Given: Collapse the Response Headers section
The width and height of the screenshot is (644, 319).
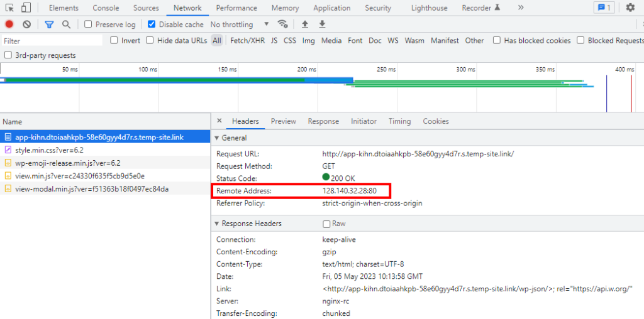Looking at the screenshot, I should click(248, 224).
